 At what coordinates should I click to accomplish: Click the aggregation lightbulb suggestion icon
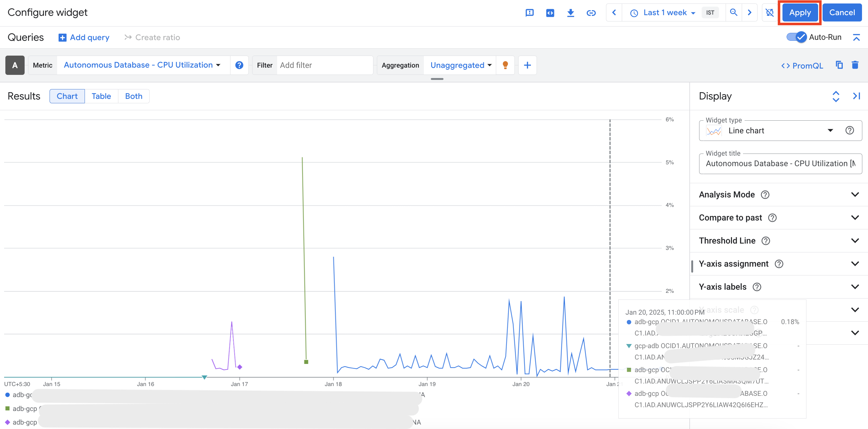coord(505,65)
